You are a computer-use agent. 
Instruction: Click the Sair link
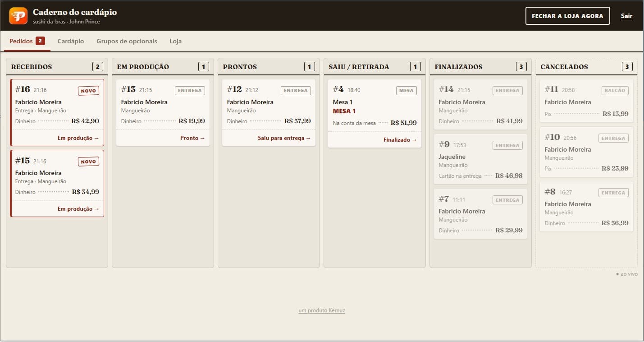click(x=626, y=16)
